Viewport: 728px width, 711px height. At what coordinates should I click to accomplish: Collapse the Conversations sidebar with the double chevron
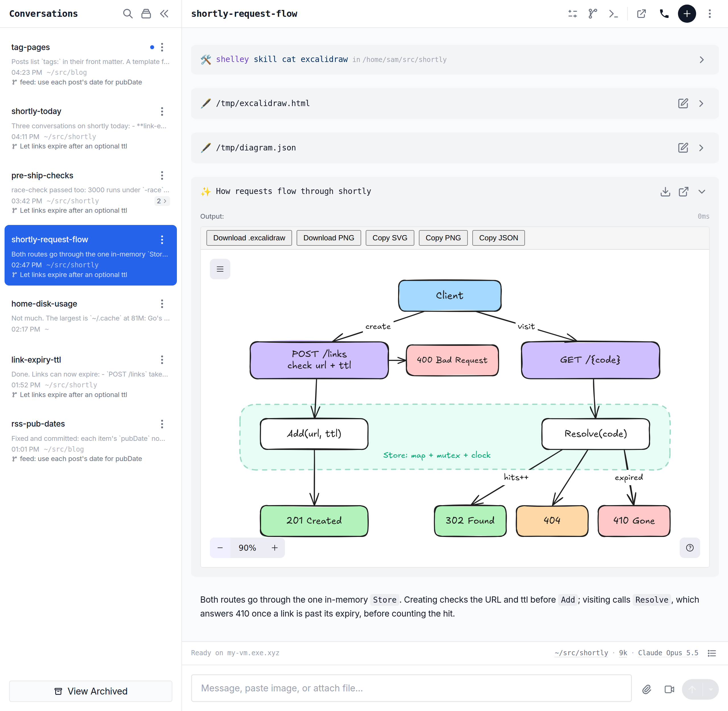pyautogui.click(x=164, y=14)
